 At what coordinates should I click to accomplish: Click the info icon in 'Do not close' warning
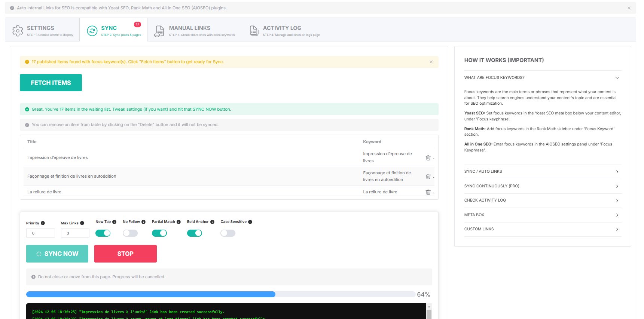(x=33, y=277)
